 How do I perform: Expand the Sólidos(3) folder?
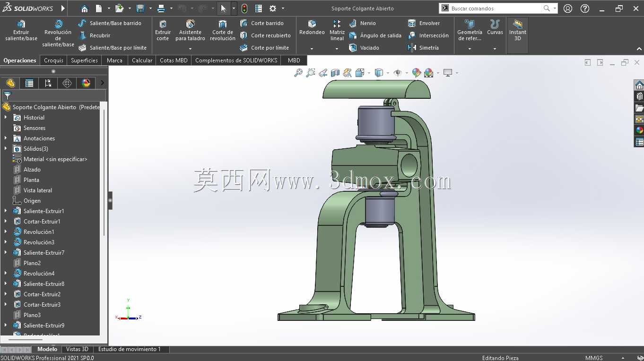pyautogui.click(x=6, y=149)
